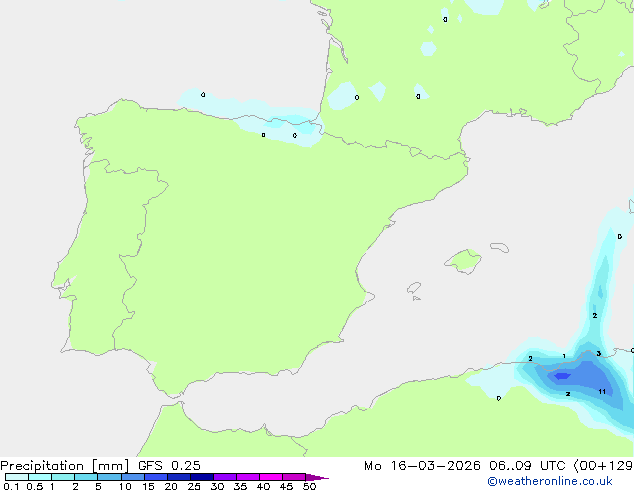Click the "3" precipitation value on the map
The image size is (634, 490).
[x=599, y=353]
